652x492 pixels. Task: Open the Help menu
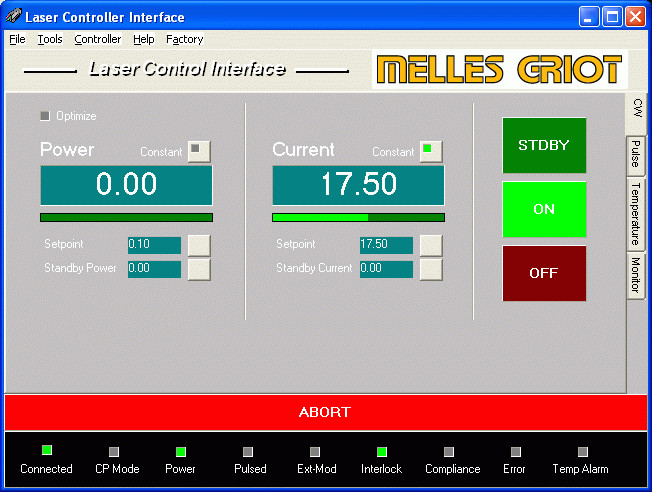click(x=143, y=39)
